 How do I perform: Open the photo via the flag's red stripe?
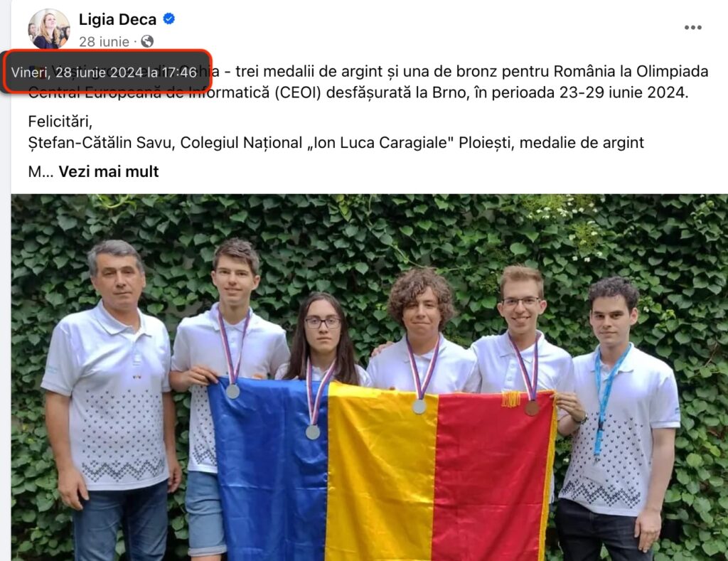tap(492, 479)
